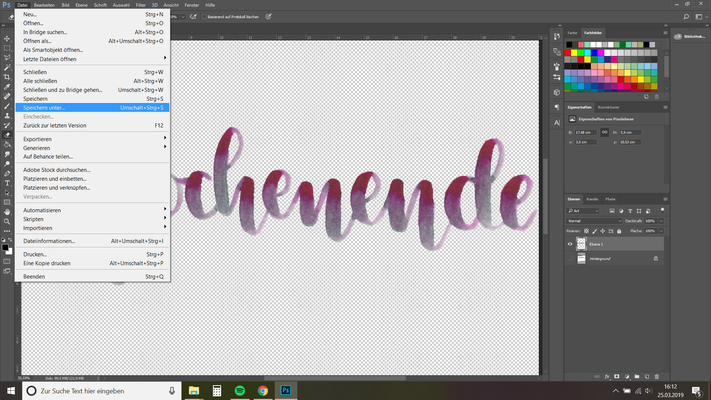Select the Crop tool in the toolbar
Image resolution: width=711 pixels, height=400 pixels.
(x=7, y=76)
